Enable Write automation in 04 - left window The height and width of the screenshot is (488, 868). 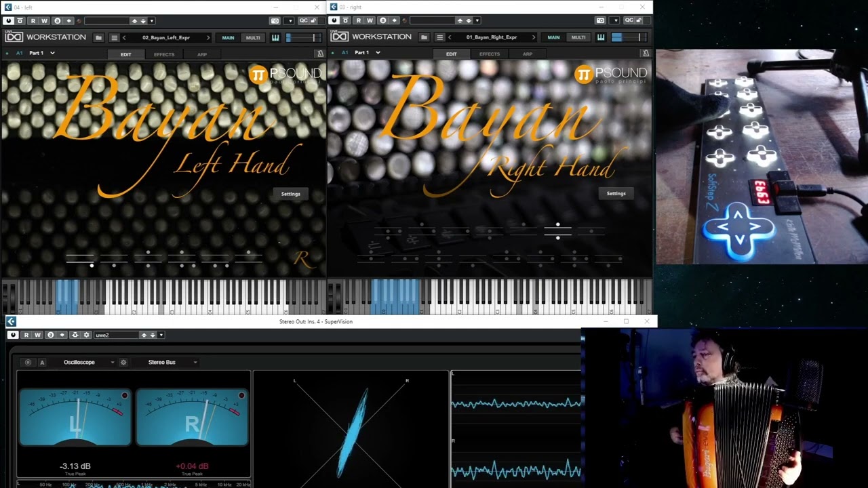[44, 21]
